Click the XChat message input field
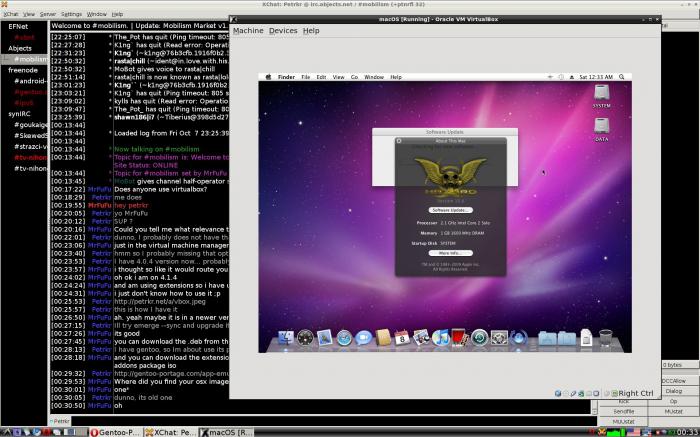 pos(334,421)
